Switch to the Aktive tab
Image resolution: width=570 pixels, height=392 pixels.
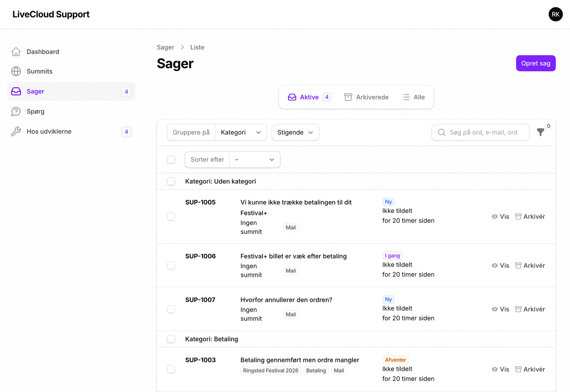309,97
